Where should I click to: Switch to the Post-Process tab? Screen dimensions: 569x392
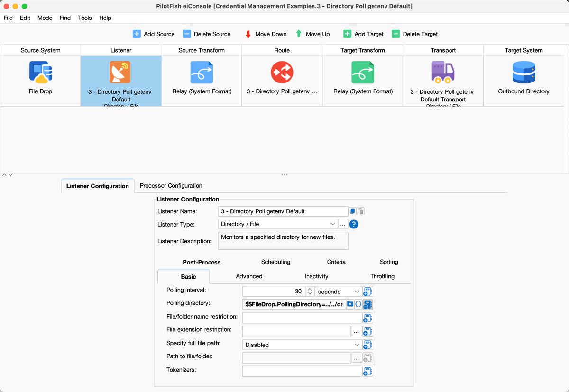[202, 262]
